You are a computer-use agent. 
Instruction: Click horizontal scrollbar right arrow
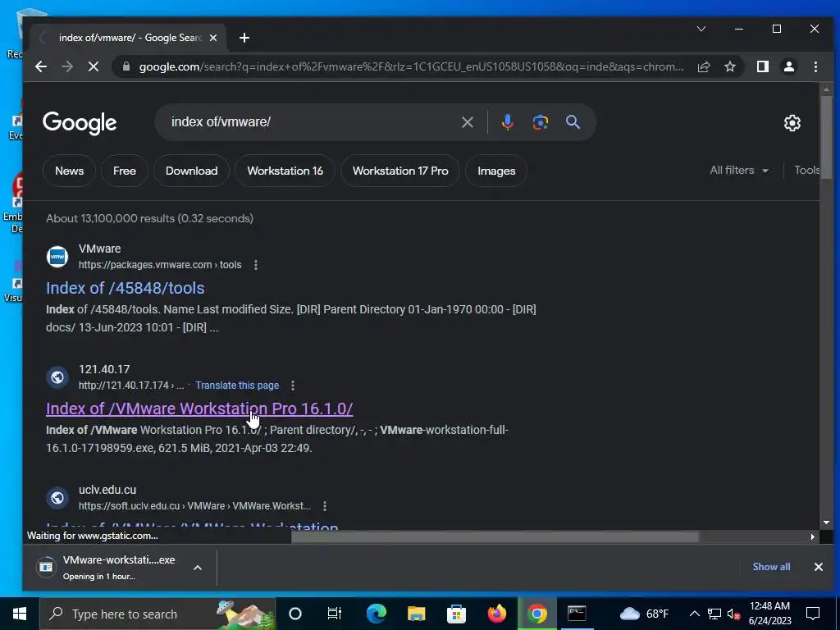click(813, 536)
